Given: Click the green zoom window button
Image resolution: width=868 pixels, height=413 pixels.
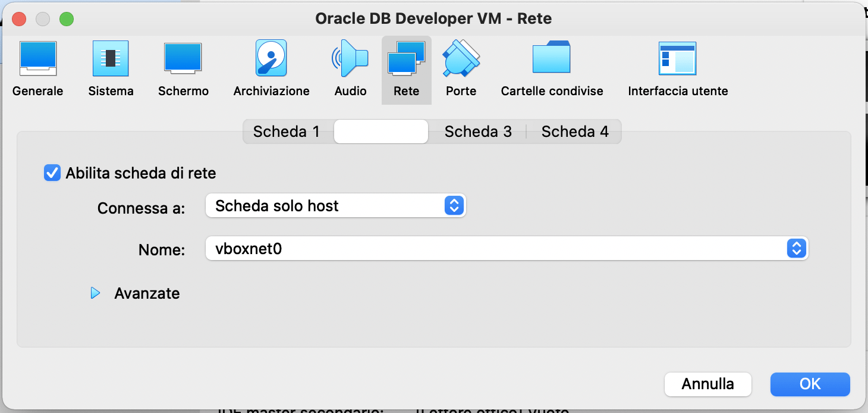Looking at the screenshot, I should (67, 19).
